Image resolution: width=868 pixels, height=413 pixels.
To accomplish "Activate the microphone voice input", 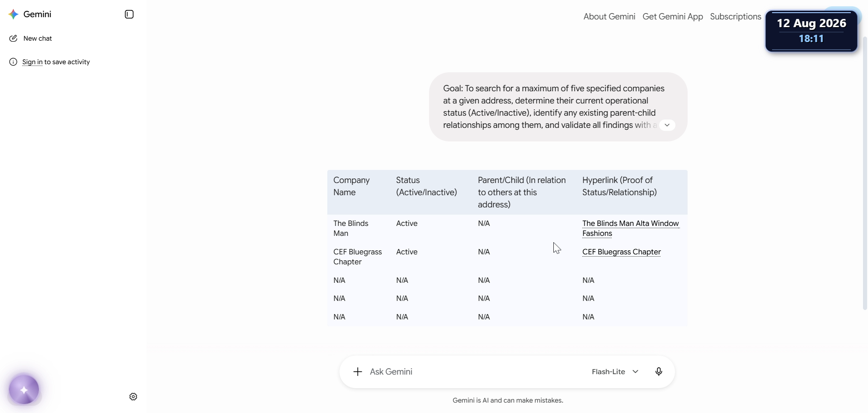I will [x=659, y=372].
